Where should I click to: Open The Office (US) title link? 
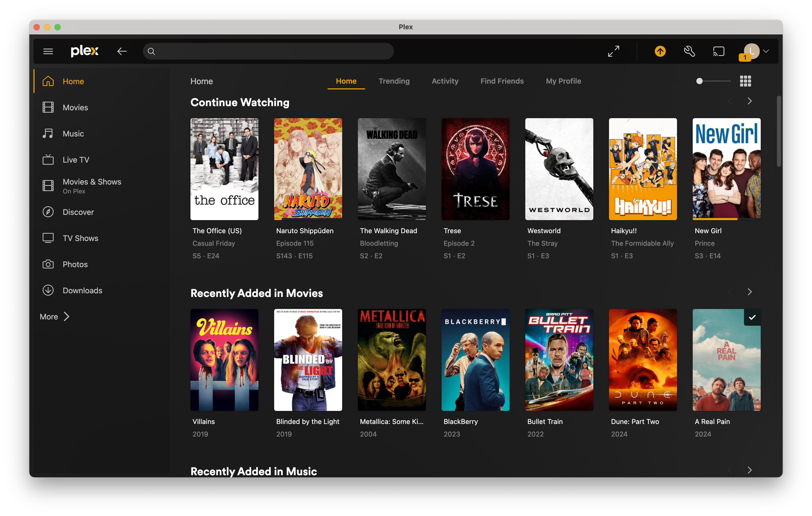[x=217, y=231]
